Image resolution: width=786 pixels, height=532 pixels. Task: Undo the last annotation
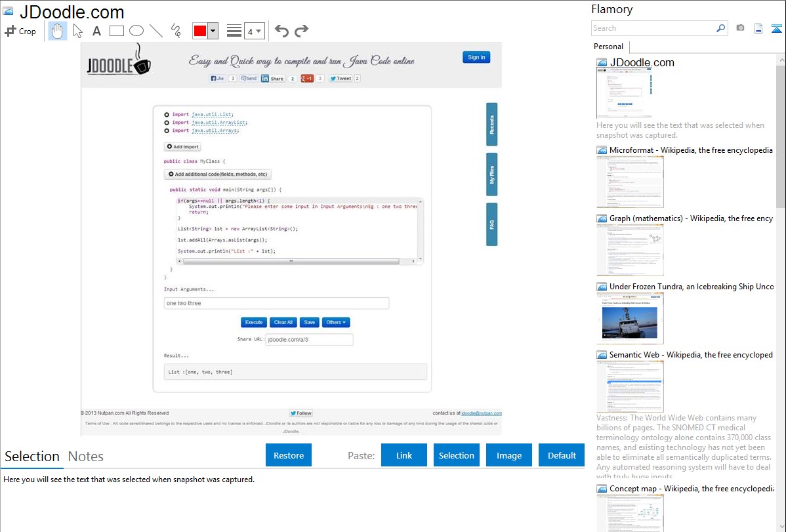tap(281, 31)
